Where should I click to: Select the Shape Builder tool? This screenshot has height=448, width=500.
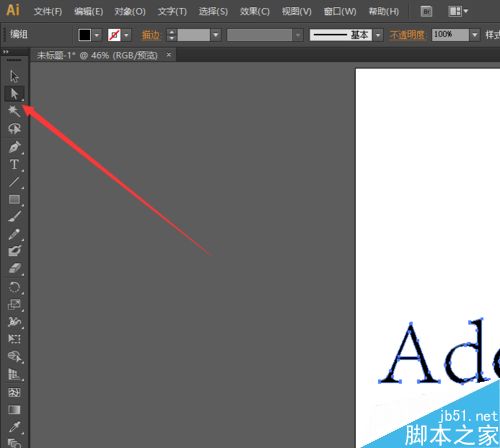tap(14, 357)
